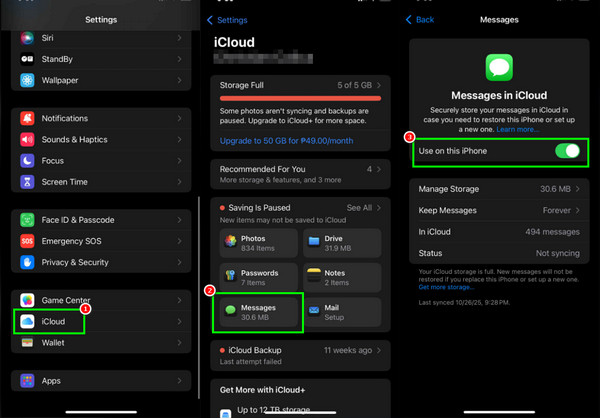The width and height of the screenshot is (600, 418).
Task: Tap the Wallpaper flower icon
Action: (x=27, y=80)
